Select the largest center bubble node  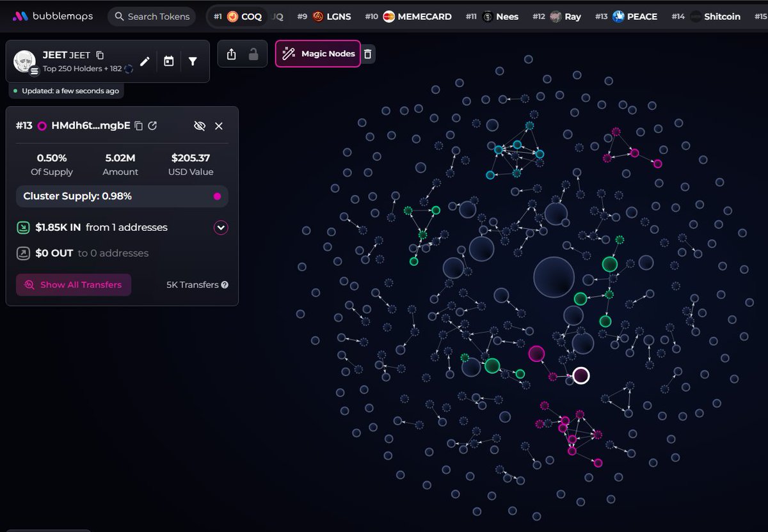pos(554,278)
